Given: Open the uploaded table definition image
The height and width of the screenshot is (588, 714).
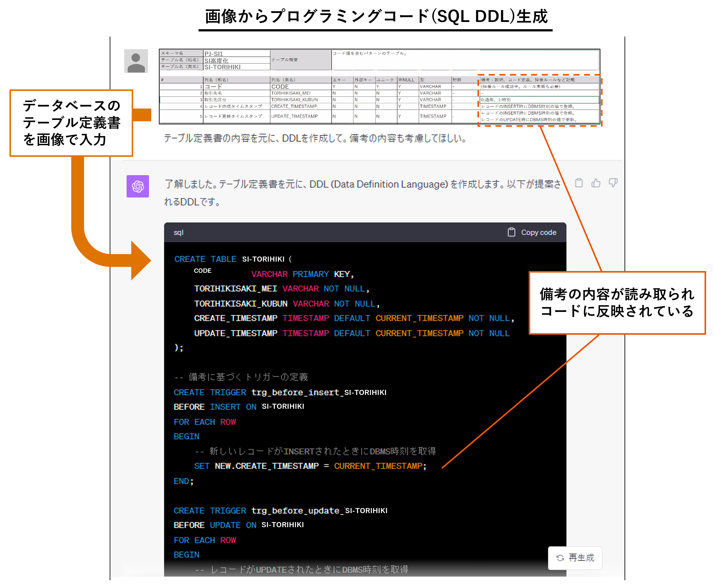Looking at the screenshot, I should (x=379, y=87).
